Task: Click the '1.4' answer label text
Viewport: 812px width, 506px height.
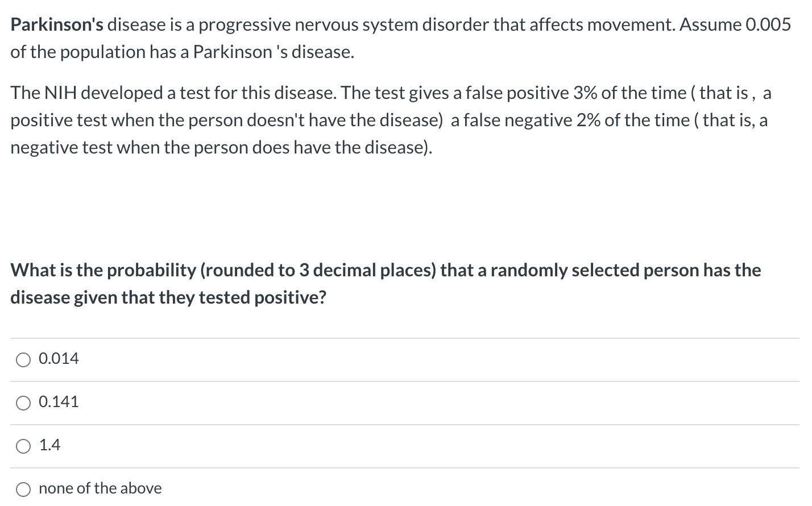Action: 49,445
